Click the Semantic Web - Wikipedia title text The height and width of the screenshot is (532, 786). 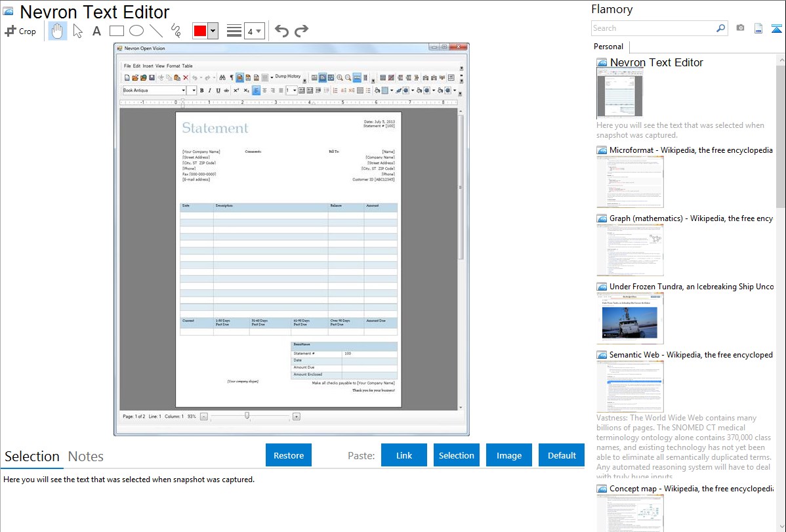pos(691,355)
